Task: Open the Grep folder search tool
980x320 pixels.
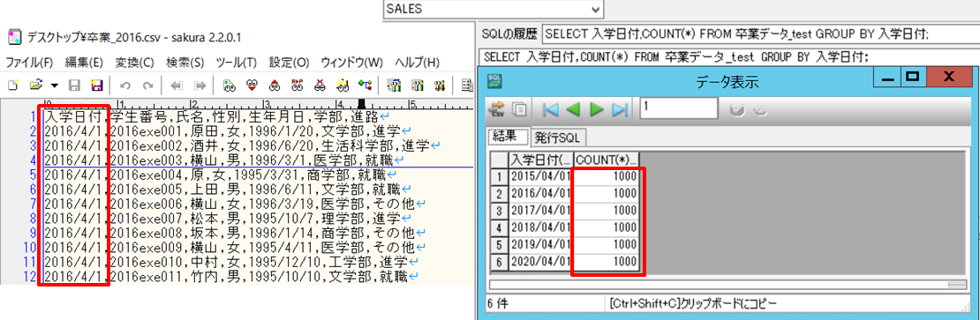Action: pos(343,85)
